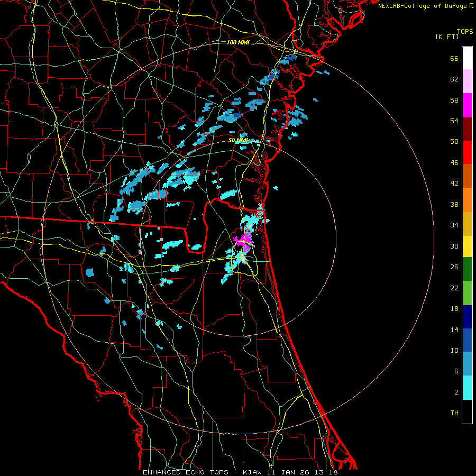476x476 pixels.
Task: Click the light pink 62 kft swatch
Action: 467,81
